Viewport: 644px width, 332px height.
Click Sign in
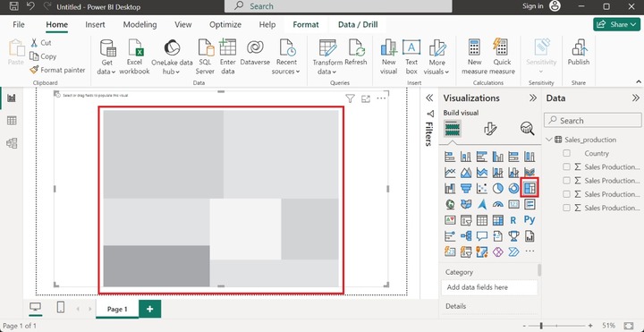[x=533, y=6]
